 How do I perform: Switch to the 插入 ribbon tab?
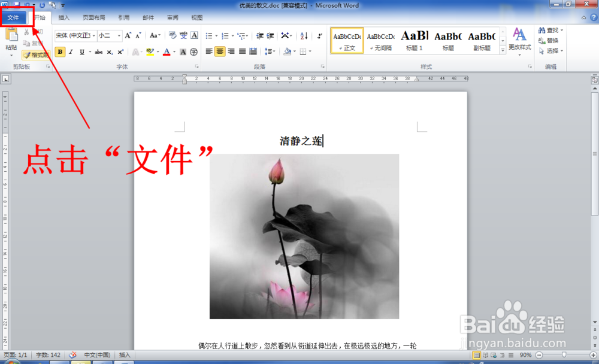pos(64,17)
